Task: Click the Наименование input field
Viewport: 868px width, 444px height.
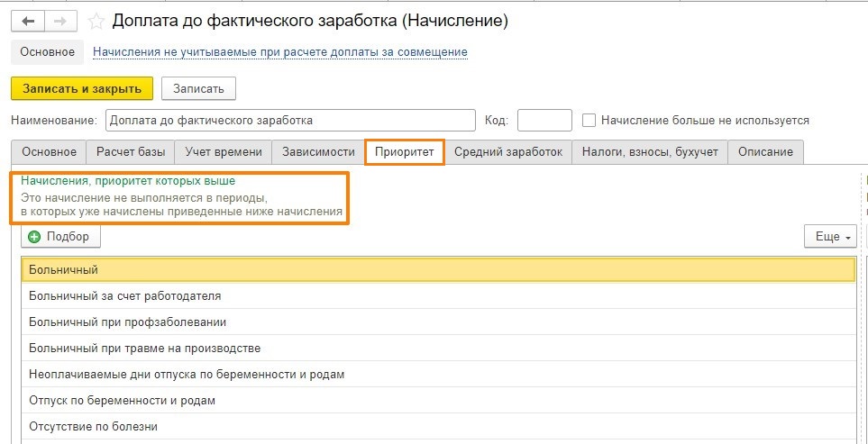Action: (290, 120)
